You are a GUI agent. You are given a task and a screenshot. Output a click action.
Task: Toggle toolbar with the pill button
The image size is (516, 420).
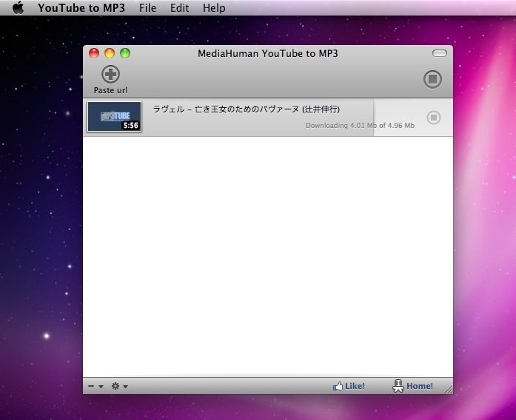[440, 53]
